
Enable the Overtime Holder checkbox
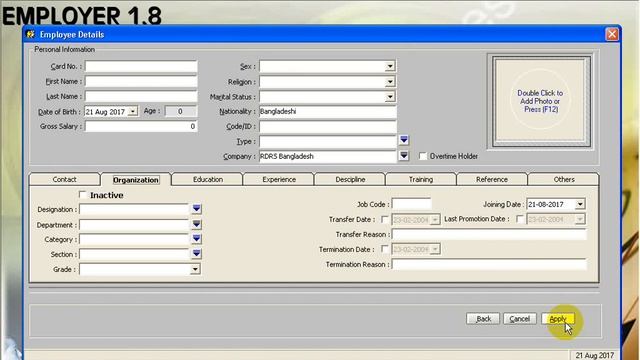click(x=423, y=156)
